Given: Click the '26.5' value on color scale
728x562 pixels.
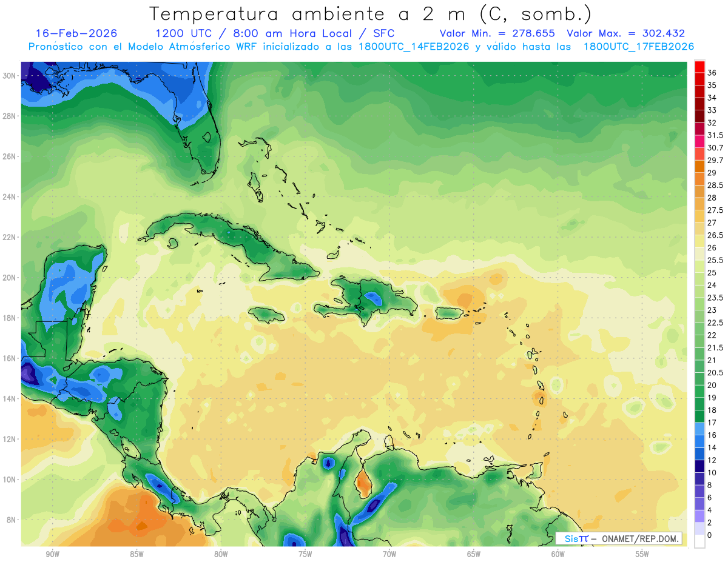Looking at the screenshot, I should [715, 235].
